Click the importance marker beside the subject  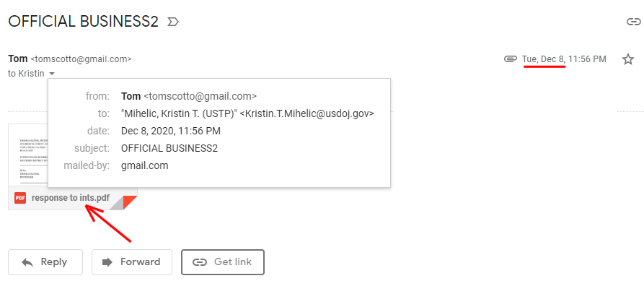(x=173, y=22)
